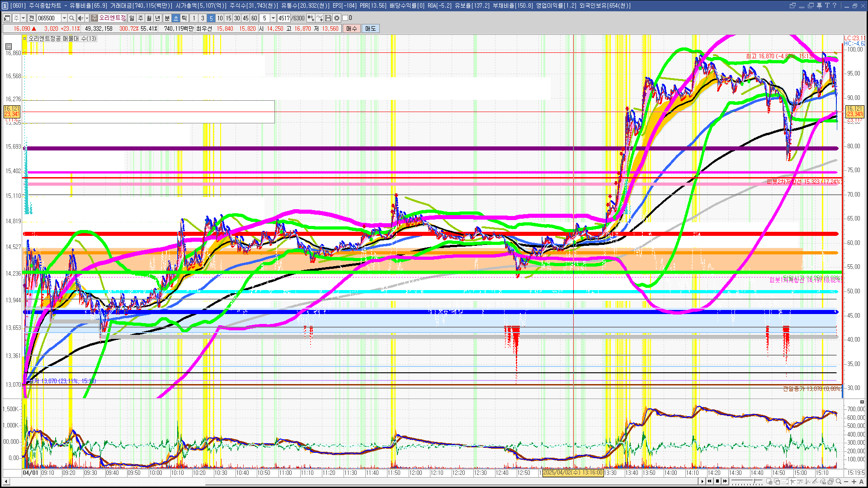Switch to monthly chart 월 tab
This screenshot has width=868, height=488.
149,18
